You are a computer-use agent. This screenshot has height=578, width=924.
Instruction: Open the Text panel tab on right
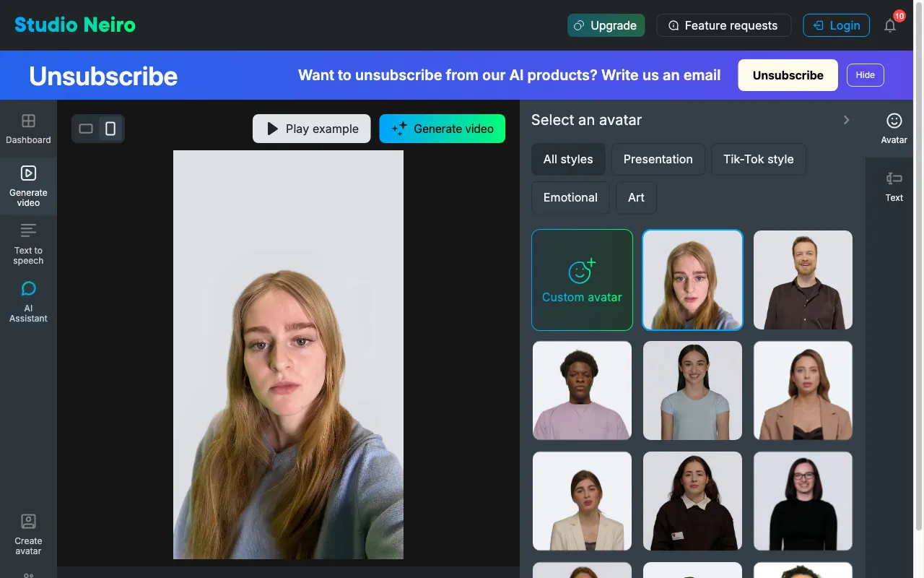(x=894, y=186)
